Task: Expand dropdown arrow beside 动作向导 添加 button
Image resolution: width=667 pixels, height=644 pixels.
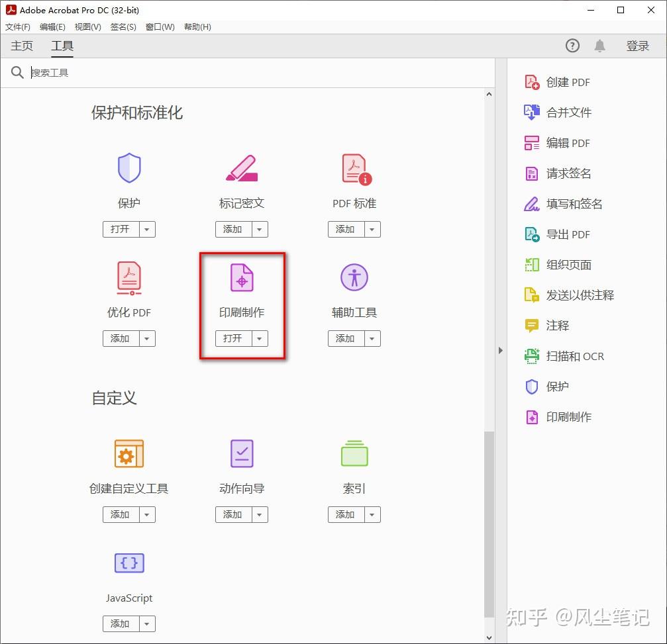Action: tap(260, 515)
